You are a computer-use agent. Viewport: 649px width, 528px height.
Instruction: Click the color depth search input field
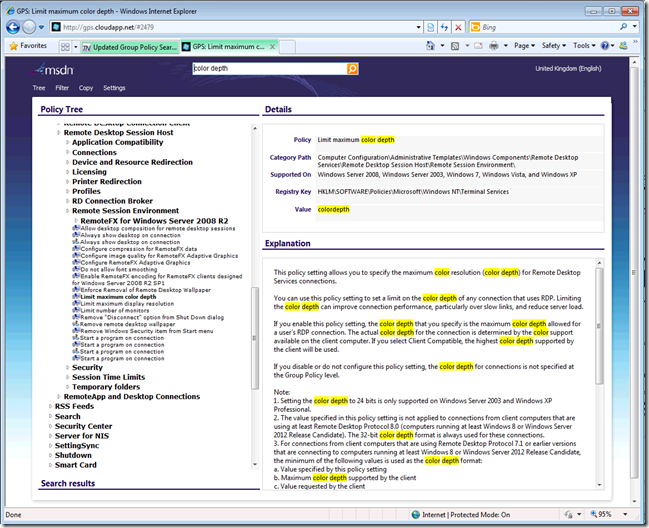(x=268, y=69)
